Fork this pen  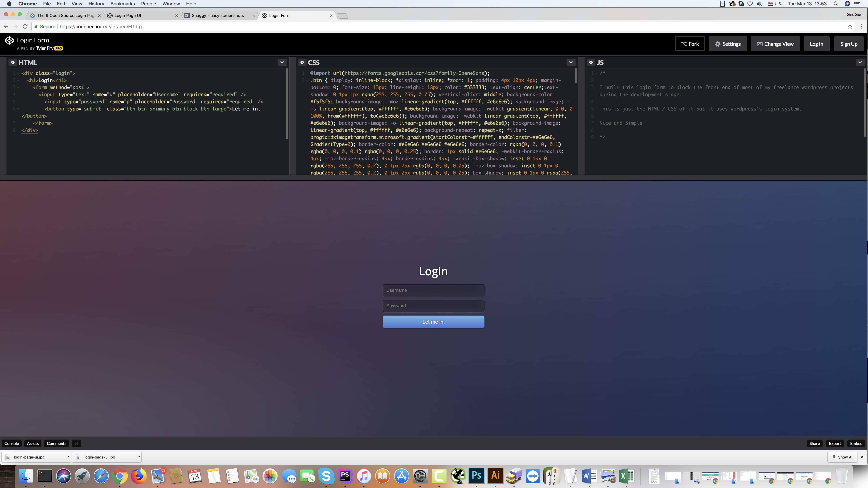click(690, 44)
